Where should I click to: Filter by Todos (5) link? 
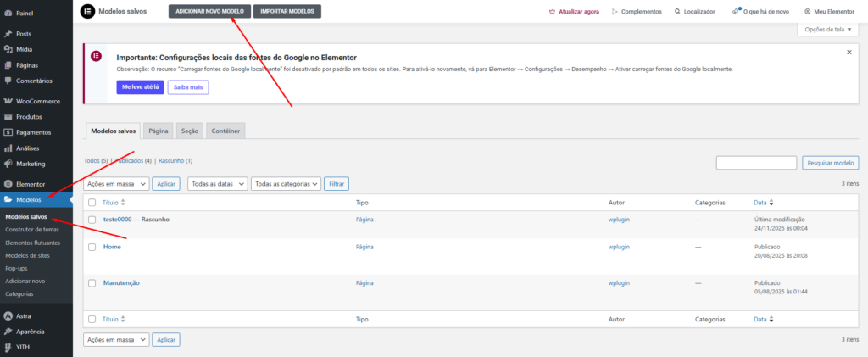[96, 161]
